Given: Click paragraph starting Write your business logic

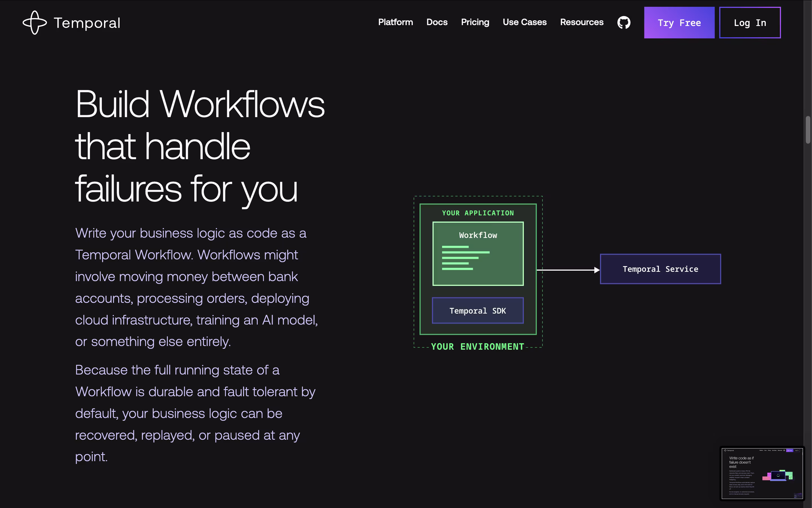Looking at the screenshot, I should pos(196,287).
